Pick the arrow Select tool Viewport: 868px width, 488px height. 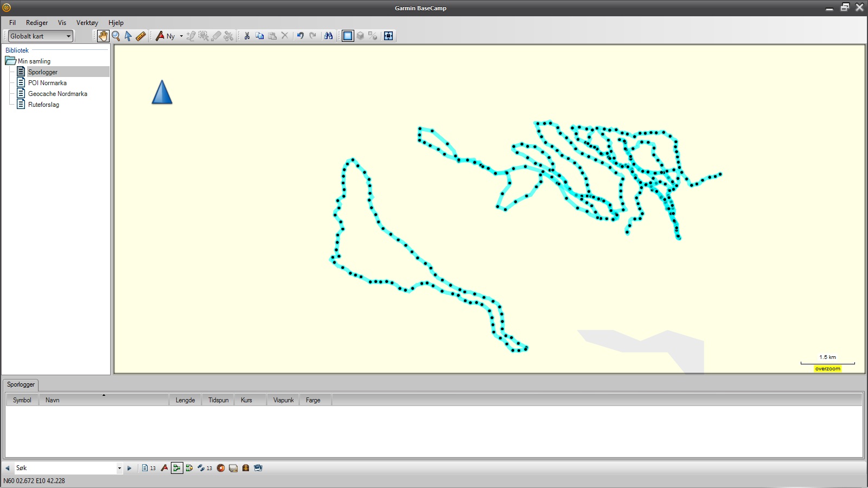128,36
